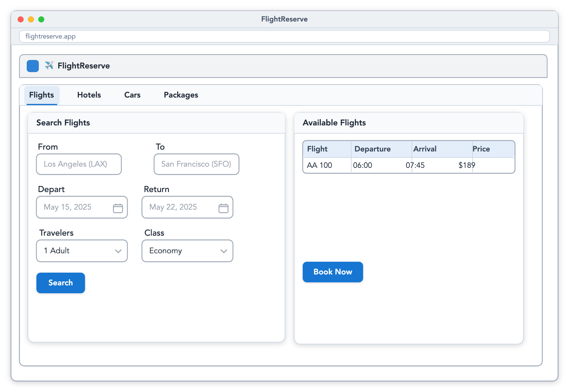Viewport: 569px width, 392px height.
Task: Click the Depart date field May 15, 2025
Action: 82,207
